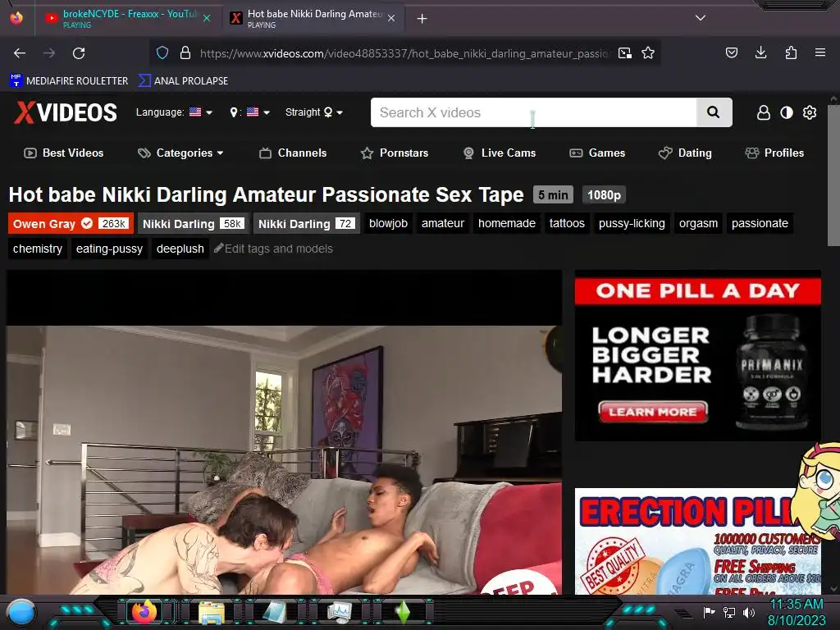
Task: Open the video in Picture-in-Picture via the address bar icon
Action: [x=624, y=53]
